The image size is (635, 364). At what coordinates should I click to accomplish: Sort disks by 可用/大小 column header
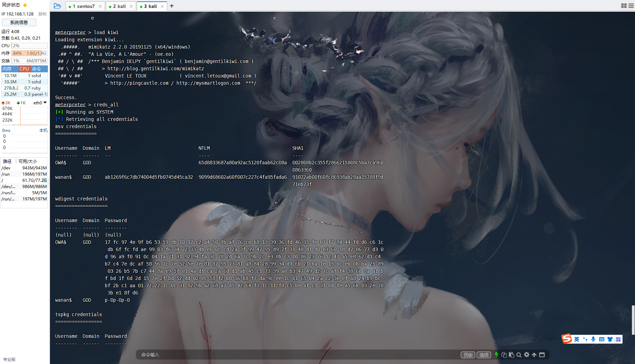point(28,161)
